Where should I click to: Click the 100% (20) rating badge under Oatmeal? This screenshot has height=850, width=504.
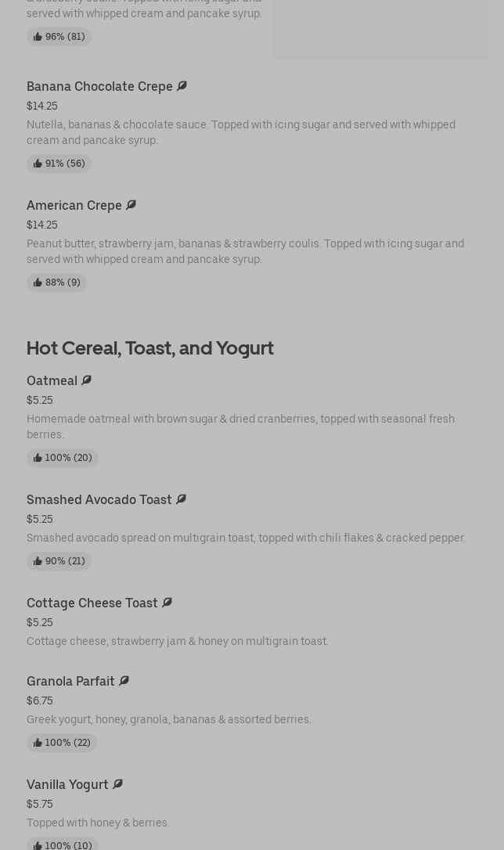(63, 458)
